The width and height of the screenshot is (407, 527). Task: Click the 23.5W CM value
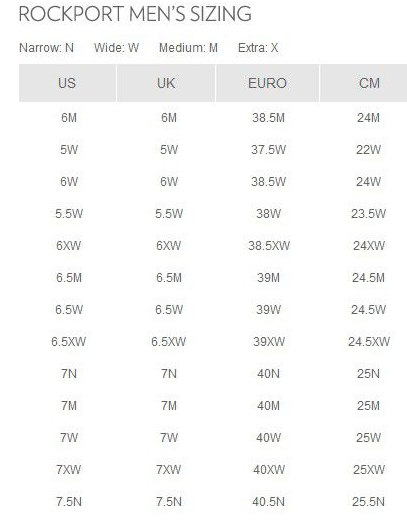[x=368, y=213]
